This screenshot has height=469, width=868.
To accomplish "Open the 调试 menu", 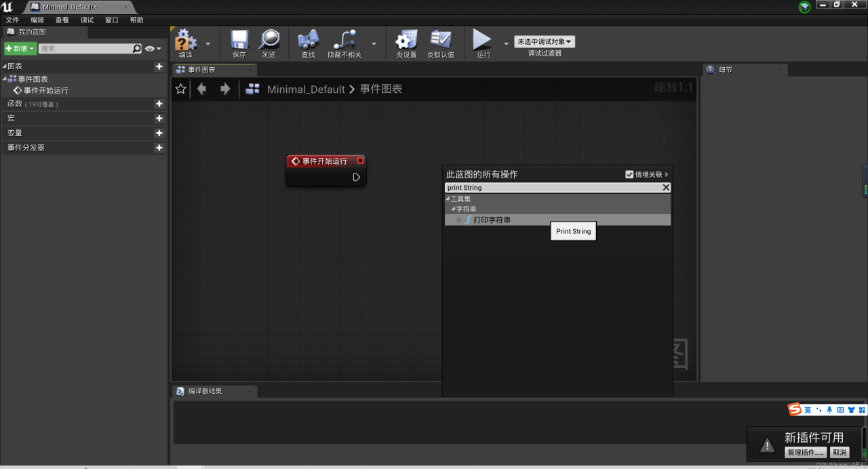I will [x=87, y=20].
